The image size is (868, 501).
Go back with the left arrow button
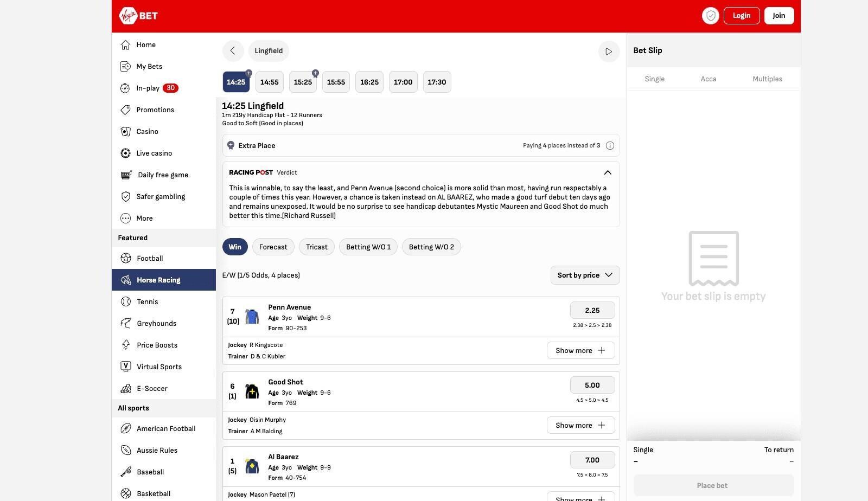click(x=233, y=51)
